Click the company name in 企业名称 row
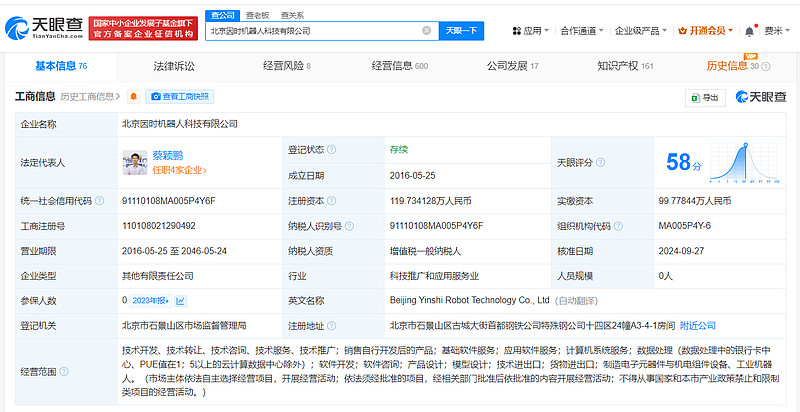The height and width of the screenshot is (412, 800). click(x=180, y=124)
